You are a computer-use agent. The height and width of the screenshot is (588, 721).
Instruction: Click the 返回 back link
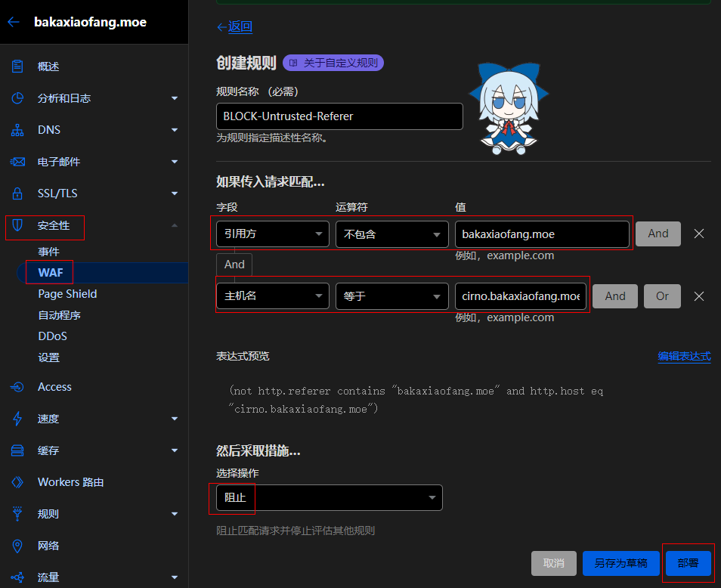pyautogui.click(x=234, y=27)
